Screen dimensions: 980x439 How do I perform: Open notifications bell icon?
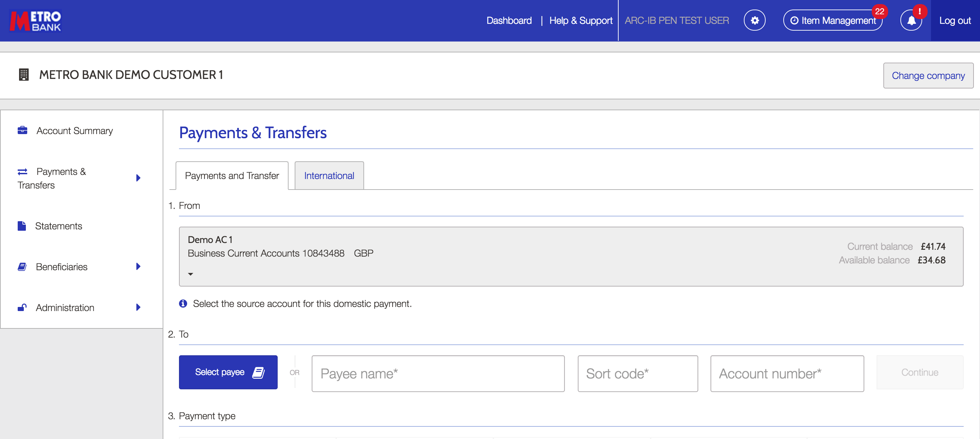pos(911,20)
